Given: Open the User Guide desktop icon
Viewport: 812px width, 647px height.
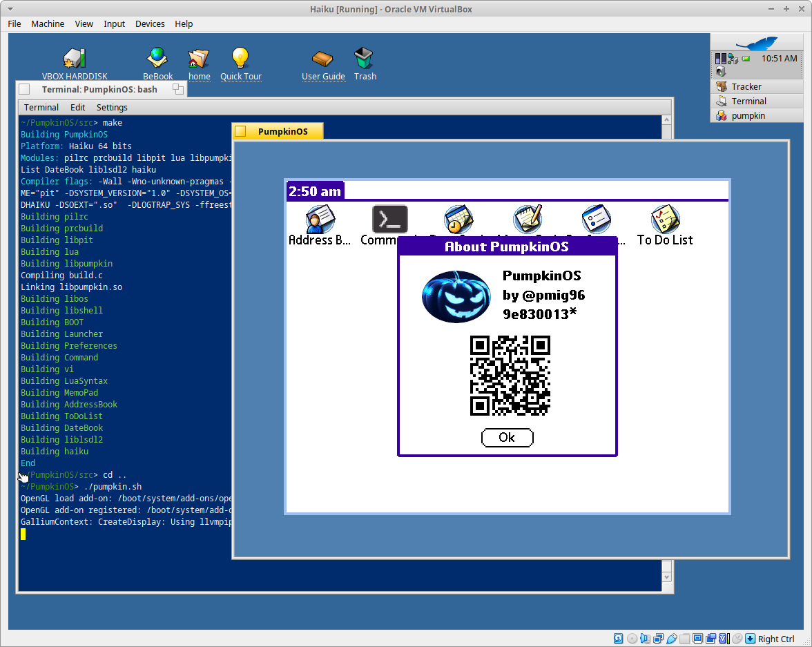Looking at the screenshot, I should click(322, 59).
